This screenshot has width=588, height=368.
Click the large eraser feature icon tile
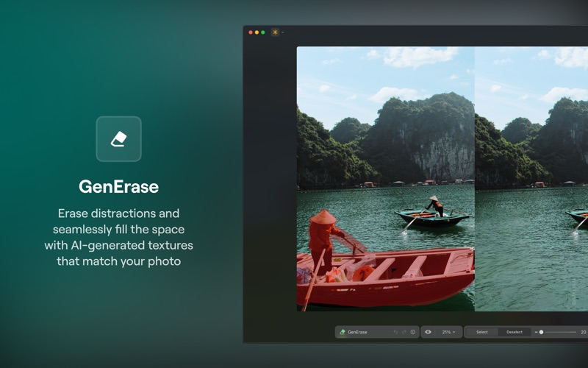[118, 139]
